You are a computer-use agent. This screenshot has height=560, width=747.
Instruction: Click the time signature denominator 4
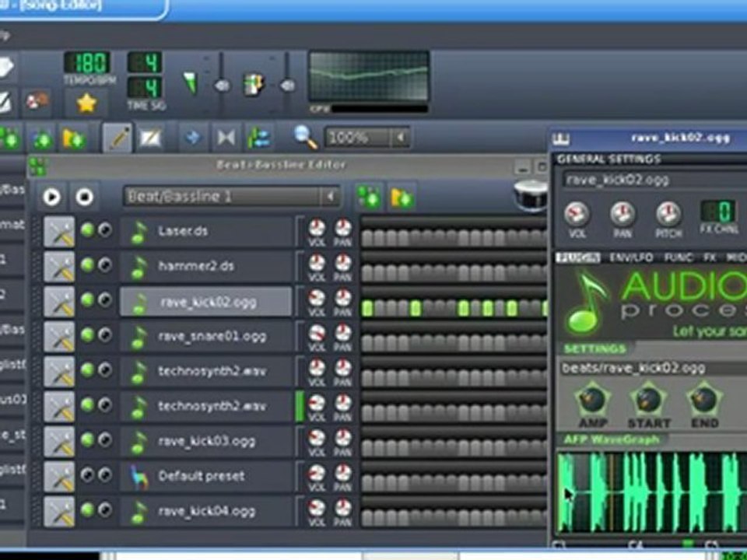(x=145, y=88)
